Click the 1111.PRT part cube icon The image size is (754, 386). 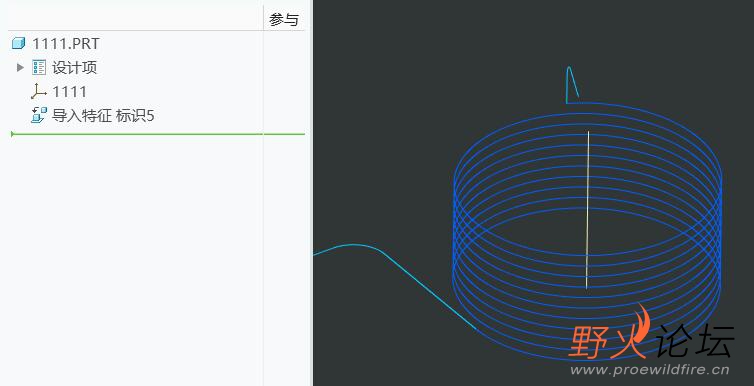[18, 43]
